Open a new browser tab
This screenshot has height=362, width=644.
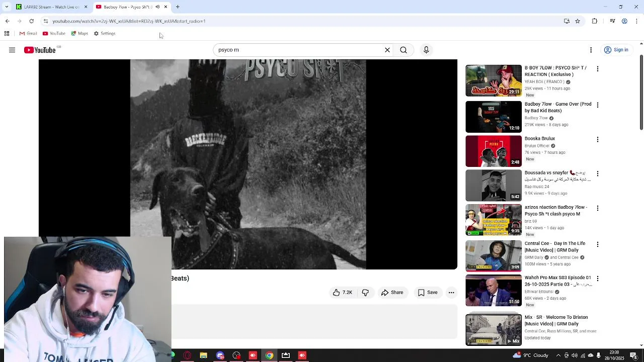178,7
